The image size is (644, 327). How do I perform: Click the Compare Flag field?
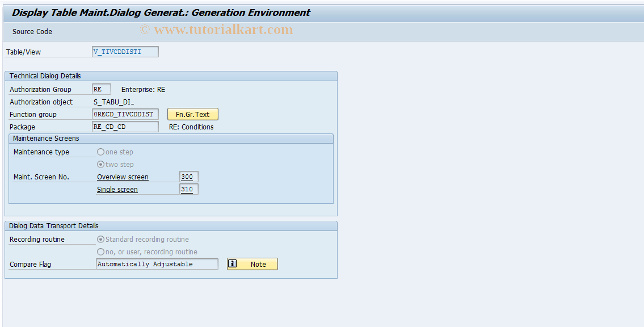point(157,263)
